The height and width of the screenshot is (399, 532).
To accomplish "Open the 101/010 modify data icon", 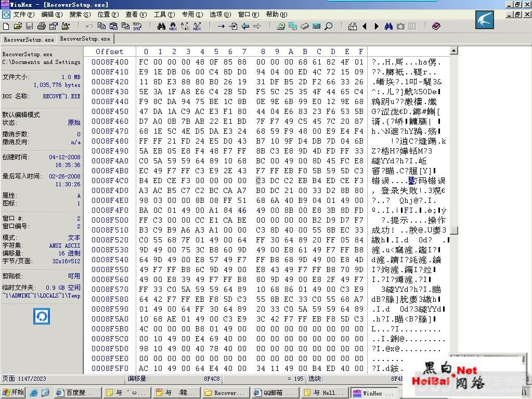I will [137, 26].
